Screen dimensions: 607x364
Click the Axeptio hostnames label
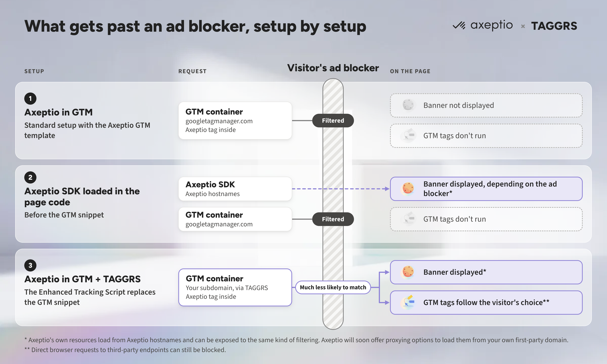[x=212, y=194]
